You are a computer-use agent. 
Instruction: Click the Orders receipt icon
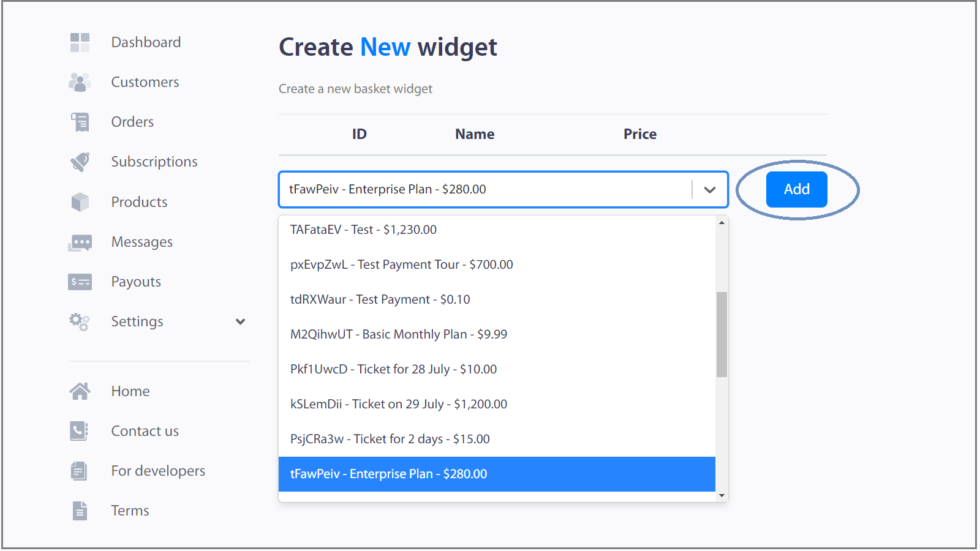click(x=80, y=122)
